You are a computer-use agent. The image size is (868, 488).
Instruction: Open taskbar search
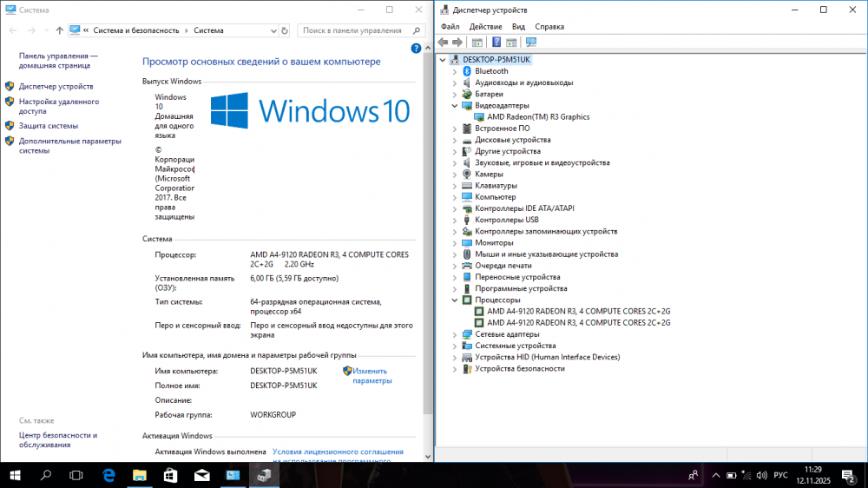coord(46,475)
